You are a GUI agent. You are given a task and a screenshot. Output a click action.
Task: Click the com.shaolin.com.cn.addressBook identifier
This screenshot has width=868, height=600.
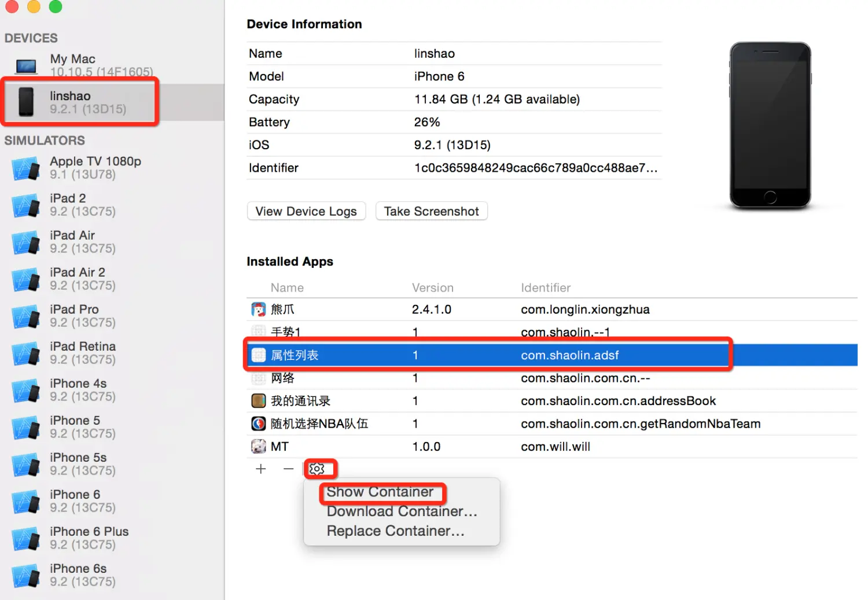click(x=618, y=401)
